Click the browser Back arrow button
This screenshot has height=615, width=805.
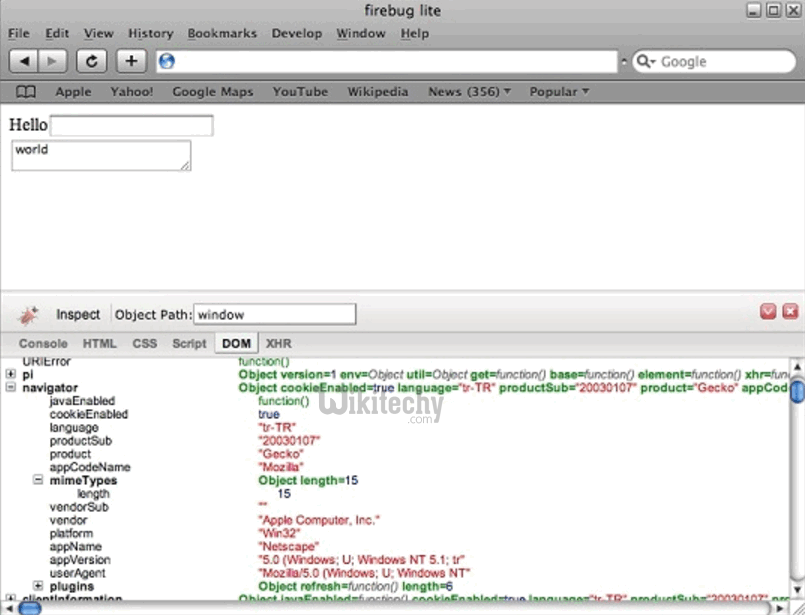[x=24, y=61]
